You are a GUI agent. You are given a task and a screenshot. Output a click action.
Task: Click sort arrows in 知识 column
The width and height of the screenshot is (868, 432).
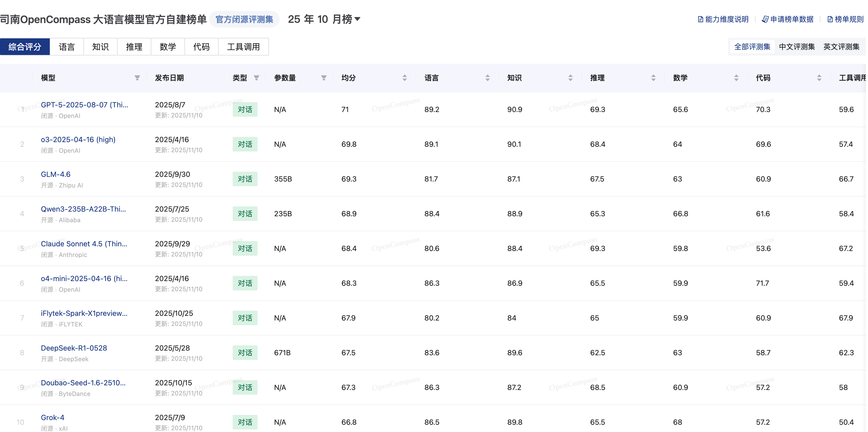pyautogui.click(x=571, y=78)
